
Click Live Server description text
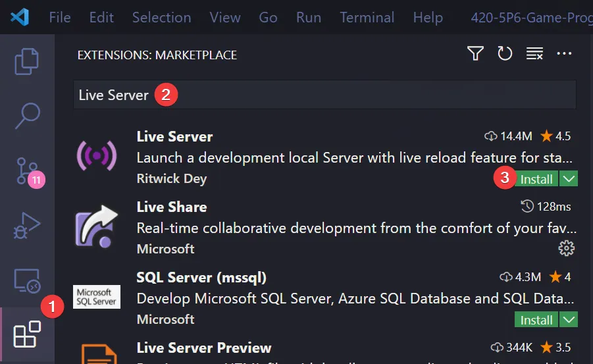[354, 158]
